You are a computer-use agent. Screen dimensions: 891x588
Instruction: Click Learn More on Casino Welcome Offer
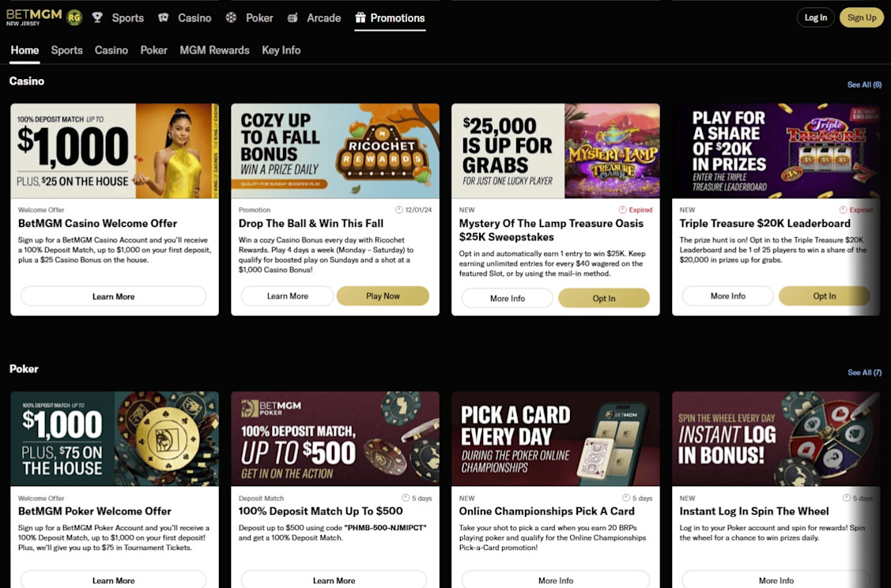click(x=114, y=296)
